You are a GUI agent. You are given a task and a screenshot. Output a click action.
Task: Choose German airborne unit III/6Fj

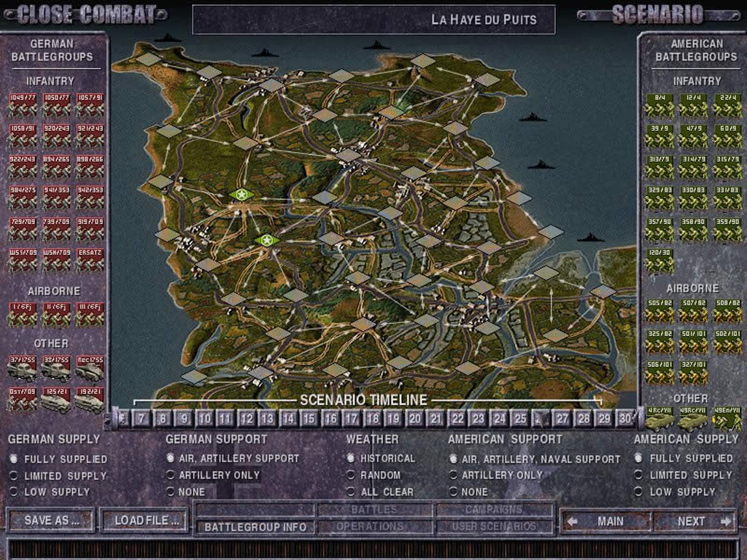coord(90,314)
